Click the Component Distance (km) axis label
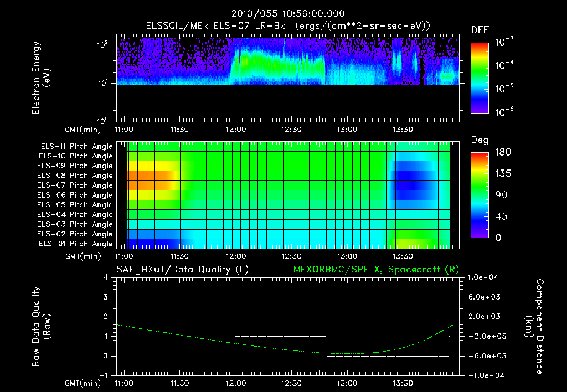The height and width of the screenshot is (392, 567). point(534,327)
